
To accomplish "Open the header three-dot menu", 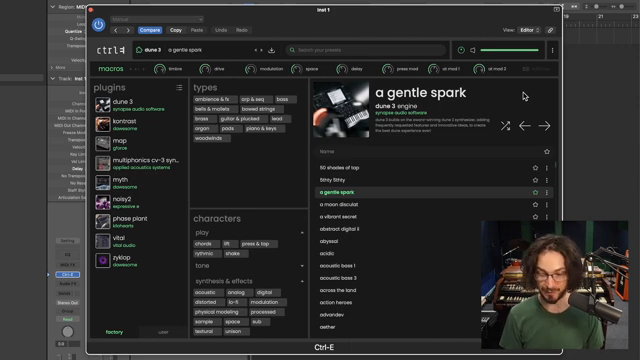I will (553, 50).
